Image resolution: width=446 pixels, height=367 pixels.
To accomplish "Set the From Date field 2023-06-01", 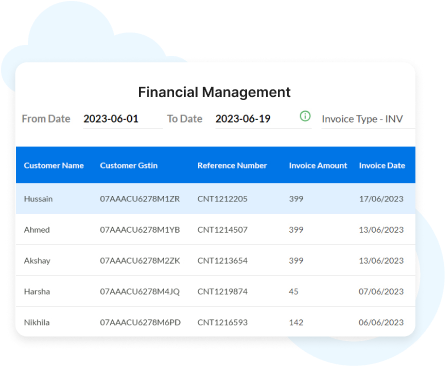I will tap(123, 119).
